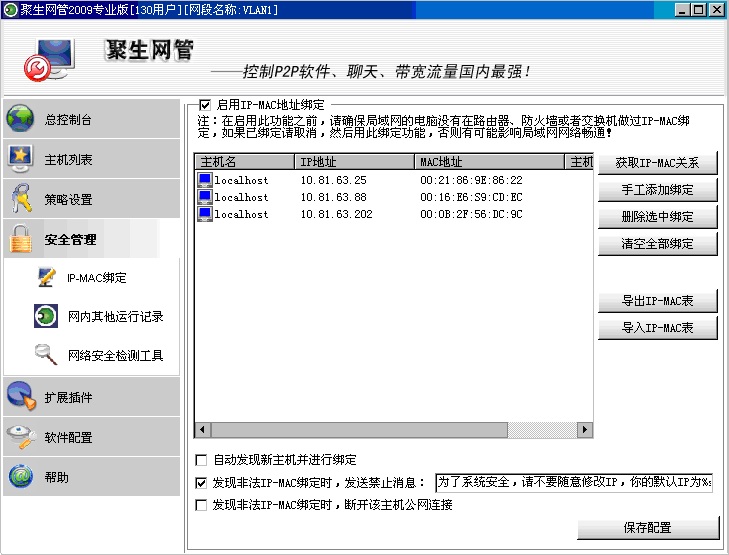Viewport: 729px width, 555px height.
Task: Select the 安全管理 section
Action: click(x=92, y=239)
